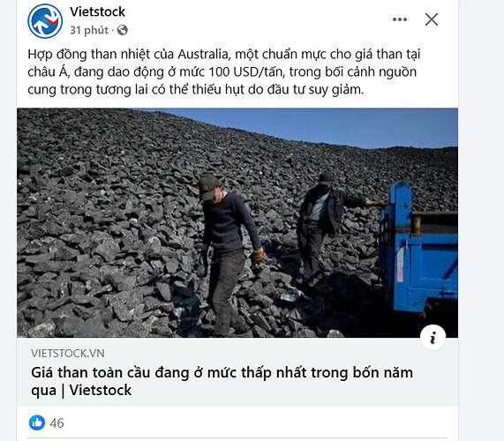Click the VIETSTOCK.VN domain label
The height and width of the screenshot is (441, 504).
coord(68,354)
